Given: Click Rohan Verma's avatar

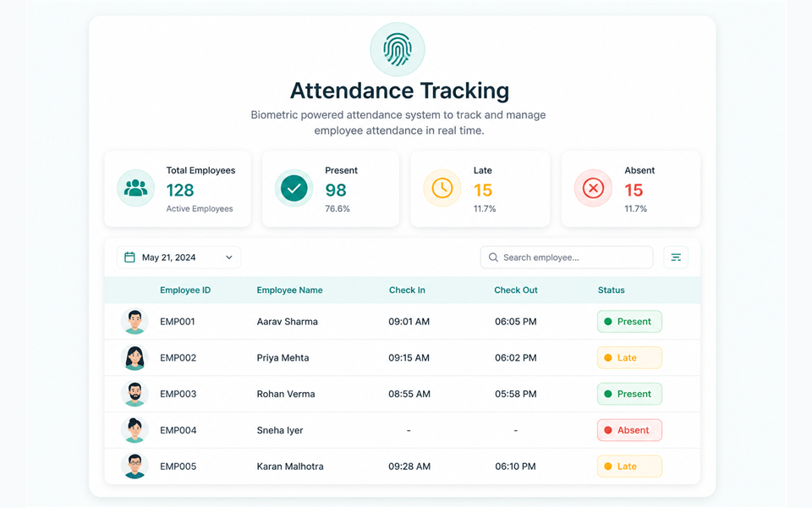Looking at the screenshot, I should 134,394.
